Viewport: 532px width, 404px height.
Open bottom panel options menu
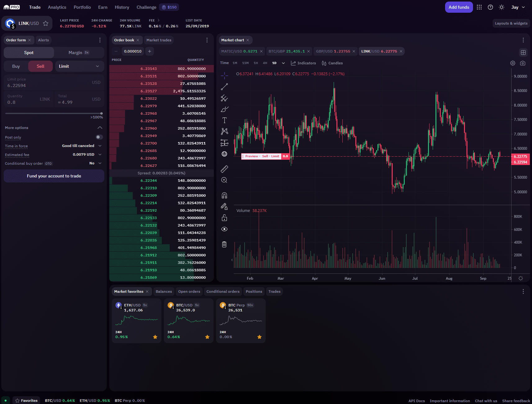click(523, 292)
